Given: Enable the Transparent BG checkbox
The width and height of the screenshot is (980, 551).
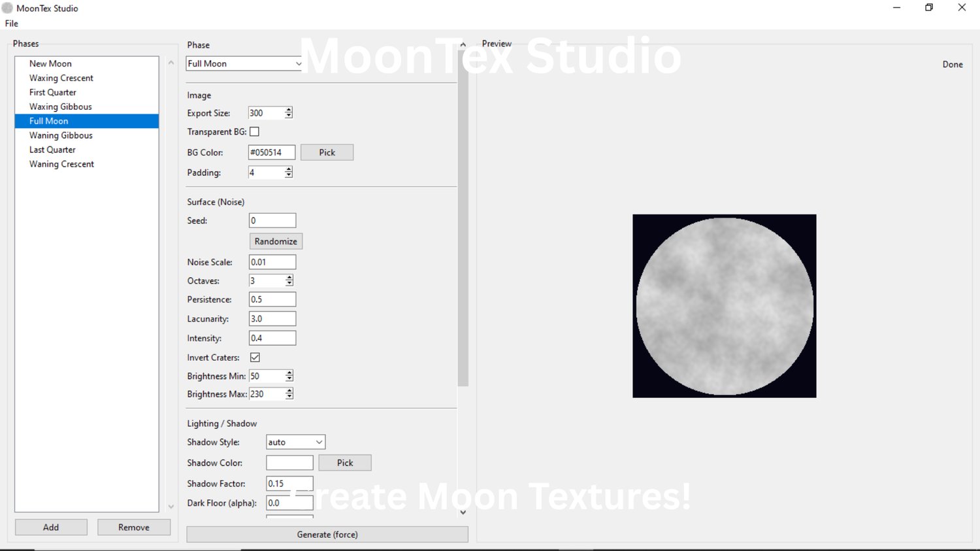Looking at the screenshot, I should (x=255, y=132).
